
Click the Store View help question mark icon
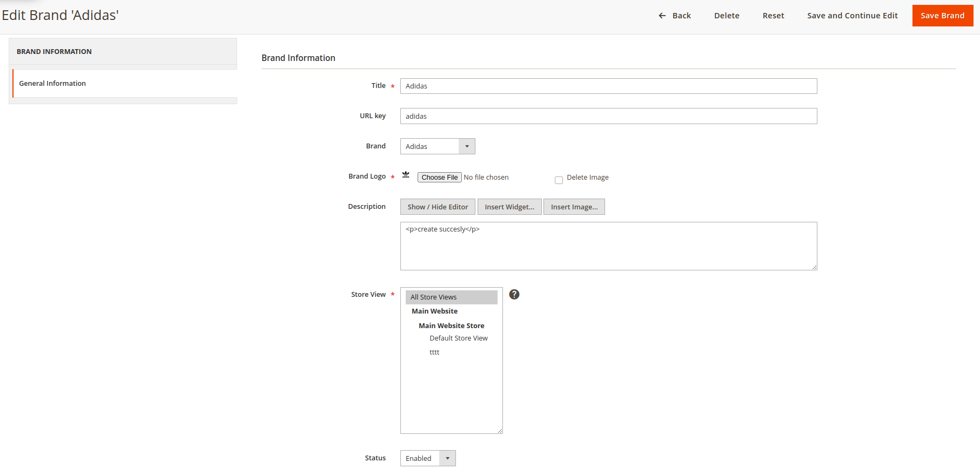pyautogui.click(x=514, y=294)
